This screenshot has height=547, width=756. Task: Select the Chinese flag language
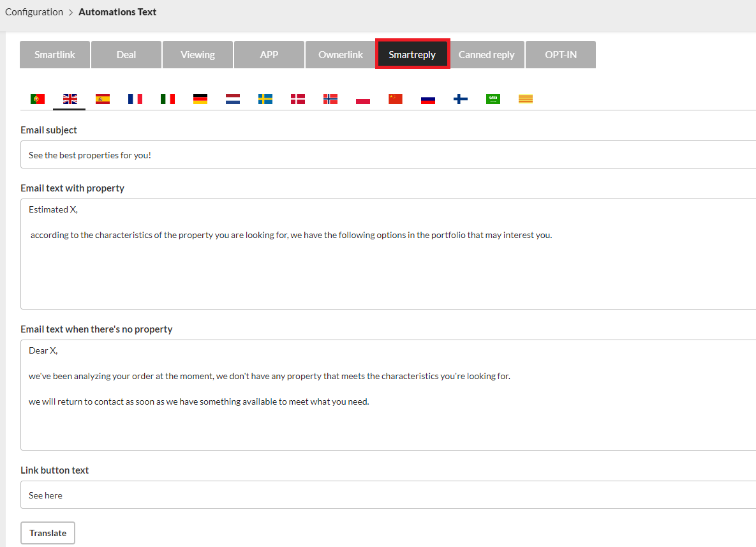[396, 99]
